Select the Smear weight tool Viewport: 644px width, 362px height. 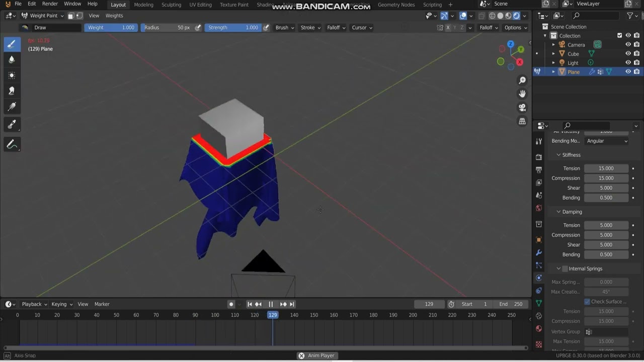click(x=12, y=90)
